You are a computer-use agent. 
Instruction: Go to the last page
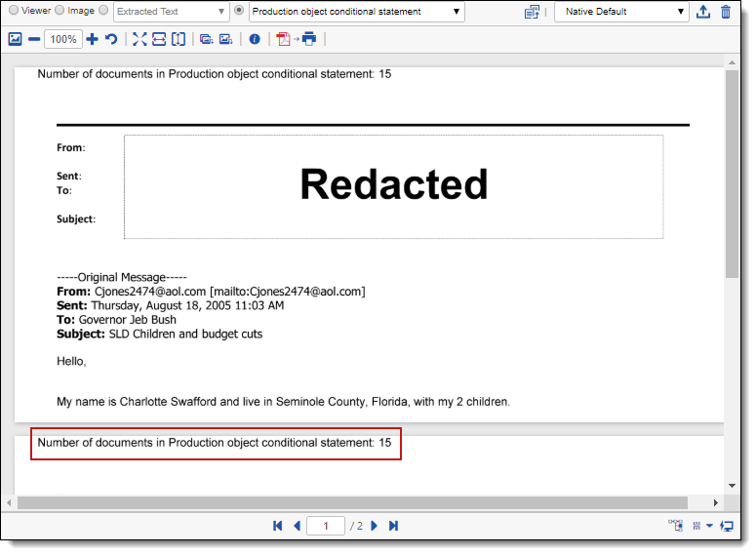coord(393,526)
